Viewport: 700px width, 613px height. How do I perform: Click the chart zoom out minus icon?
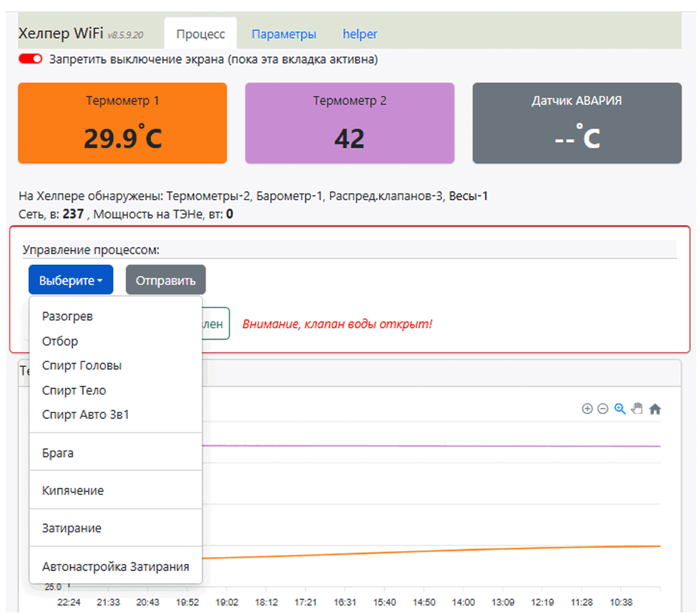tap(603, 409)
